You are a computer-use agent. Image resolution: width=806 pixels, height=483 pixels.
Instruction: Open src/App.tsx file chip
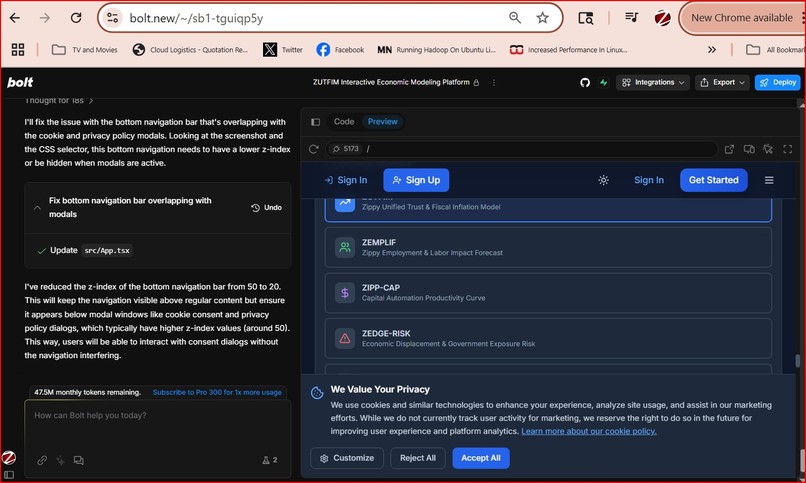(x=107, y=250)
